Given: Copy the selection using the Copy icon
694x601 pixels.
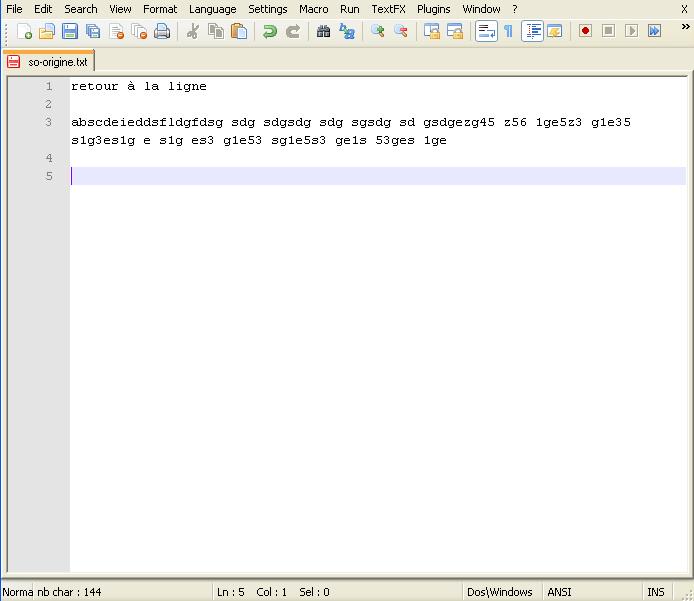Looking at the screenshot, I should (x=216, y=31).
